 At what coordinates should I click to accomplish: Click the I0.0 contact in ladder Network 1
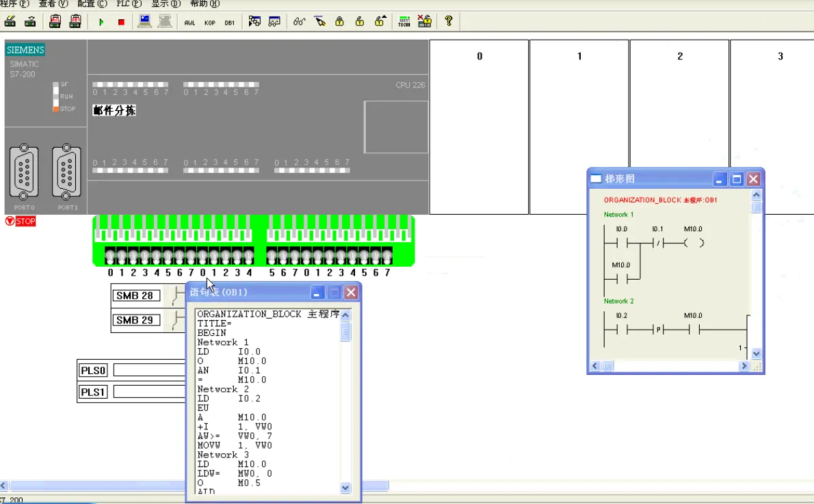click(x=621, y=242)
